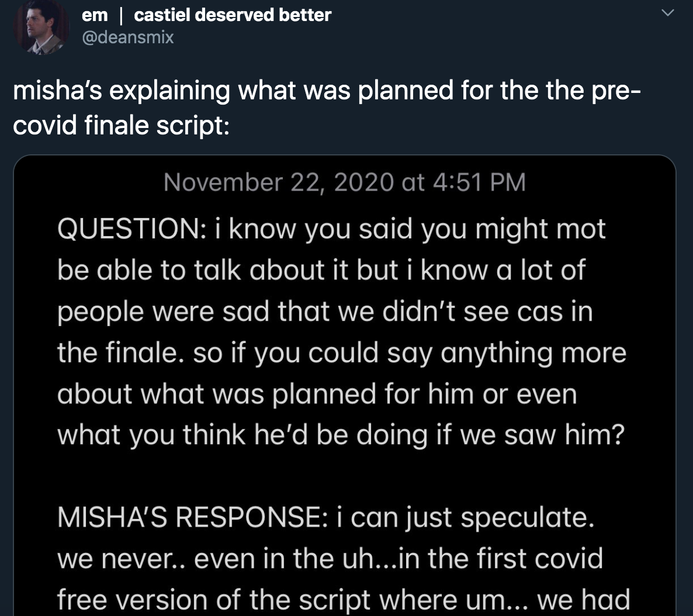Click the "November 22, 2020 at 4:51 PM" timestamp

pyautogui.click(x=344, y=182)
